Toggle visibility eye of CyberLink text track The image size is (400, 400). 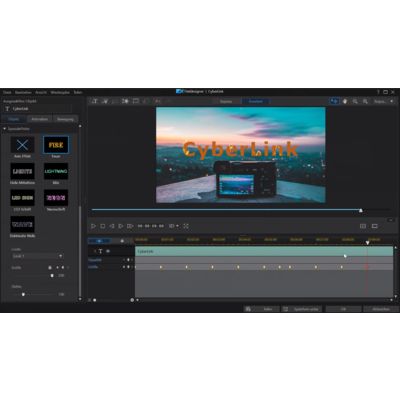[108, 251]
